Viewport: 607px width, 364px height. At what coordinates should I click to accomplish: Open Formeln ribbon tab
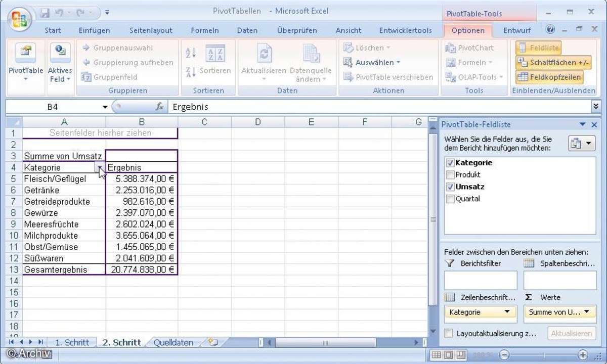pos(205,30)
